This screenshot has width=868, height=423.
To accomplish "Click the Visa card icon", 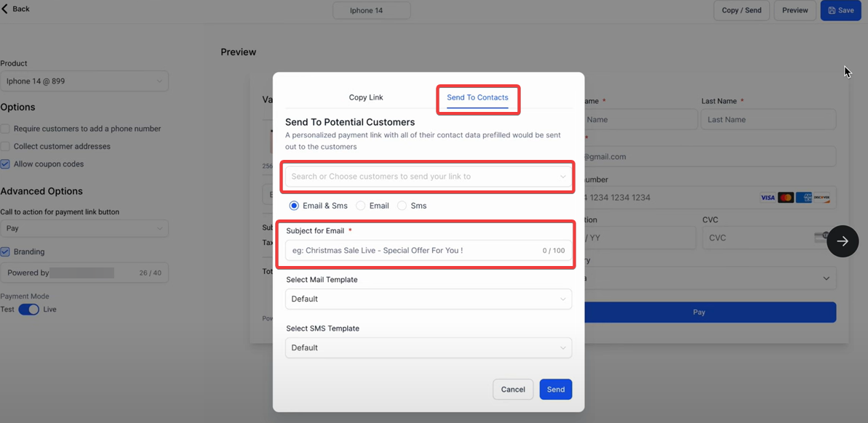I will (768, 198).
